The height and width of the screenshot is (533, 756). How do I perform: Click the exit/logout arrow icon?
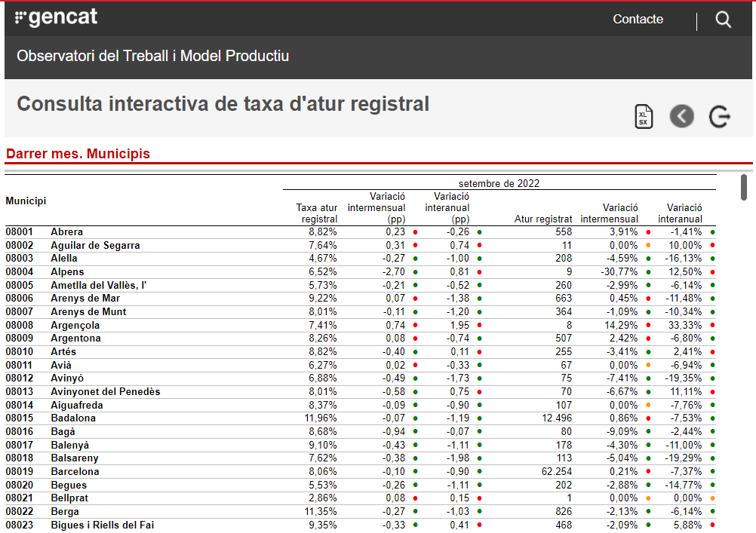point(719,116)
